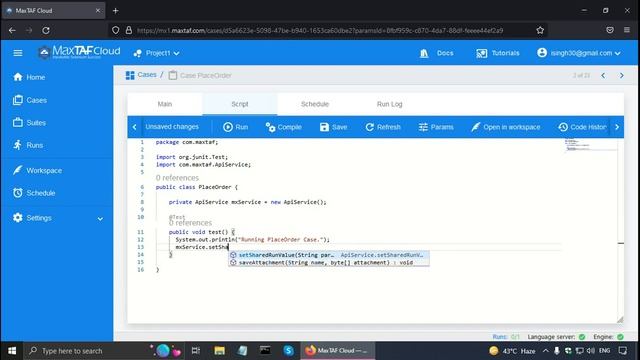Switch to the Main tab
640x360 pixels.
point(165,104)
